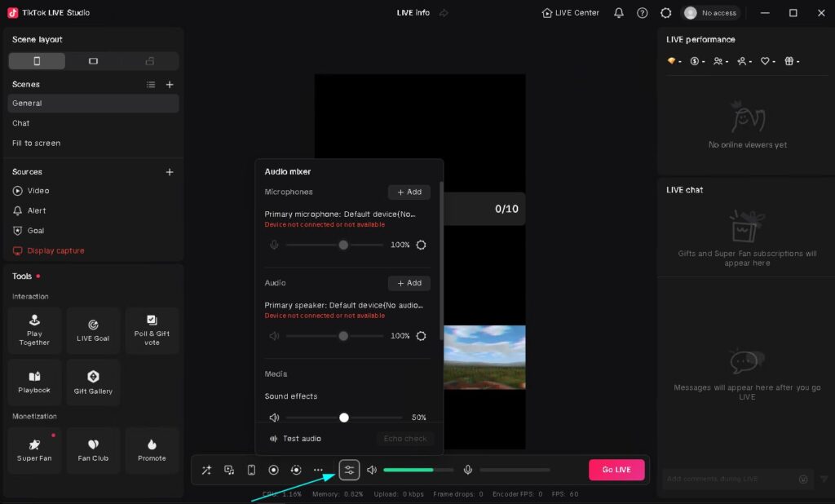835x504 pixels.
Task: Mute the primary speaker in mixer
Action: 274,336
